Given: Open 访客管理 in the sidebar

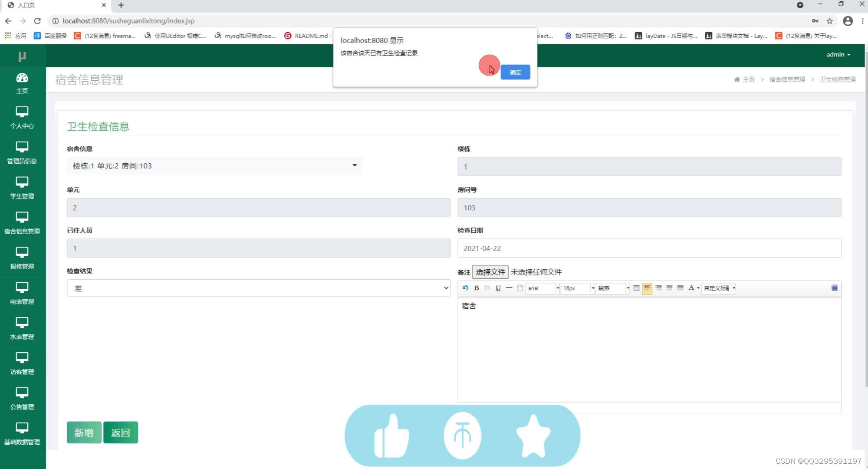Looking at the screenshot, I should (22, 364).
